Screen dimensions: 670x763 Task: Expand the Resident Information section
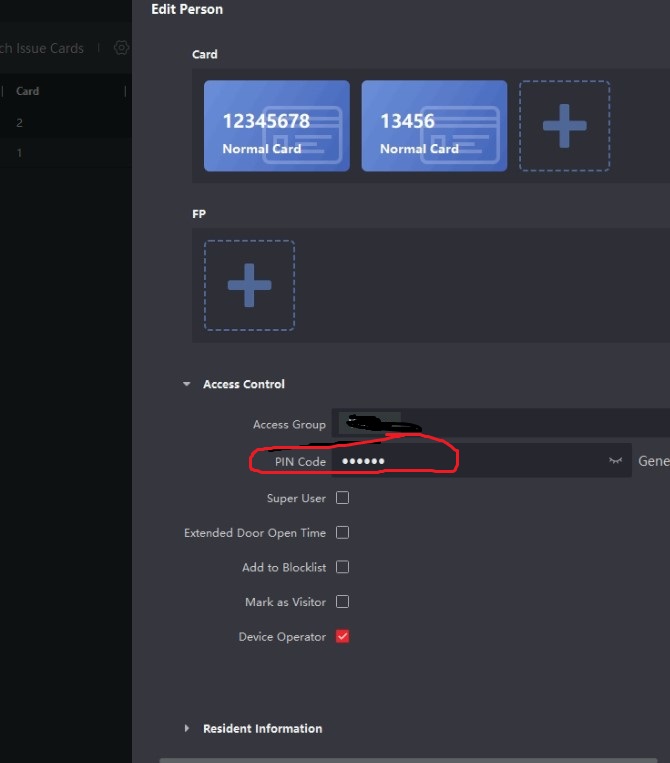coord(187,729)
